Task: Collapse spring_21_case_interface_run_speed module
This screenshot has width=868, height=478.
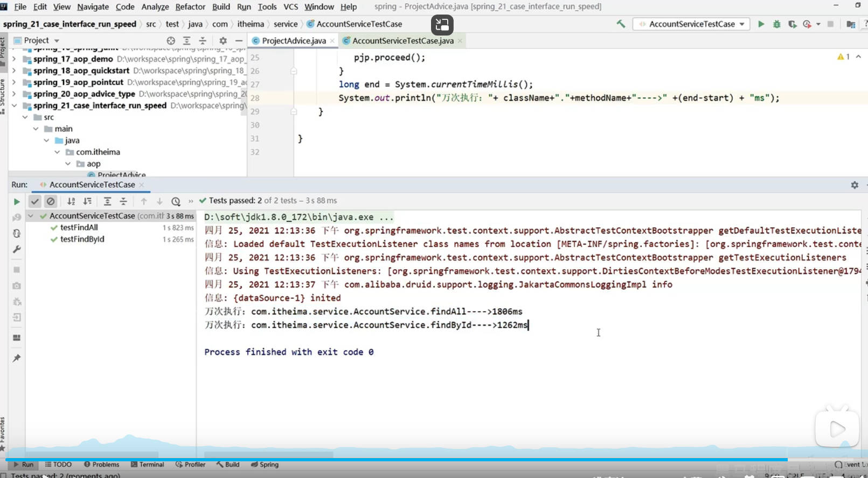Action: [x=14, y=106]
